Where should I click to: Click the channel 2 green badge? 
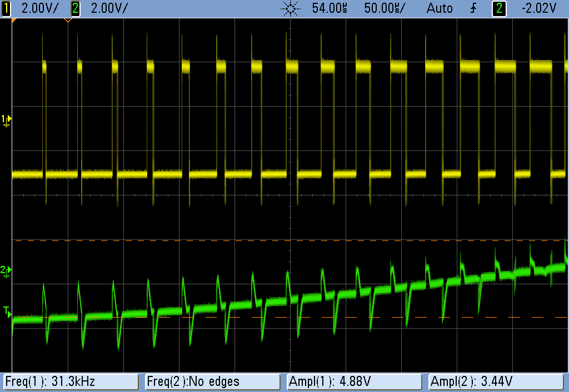pos(75,8)
